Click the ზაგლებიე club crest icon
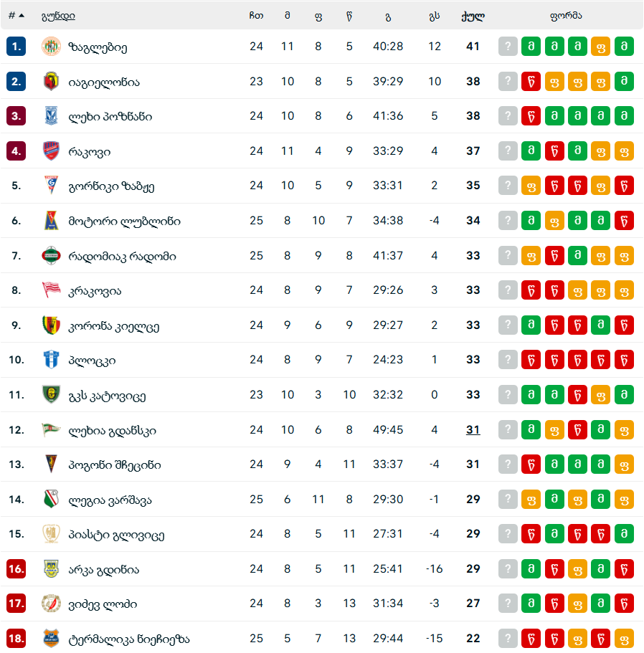644x653 pixels. [51, 47]
